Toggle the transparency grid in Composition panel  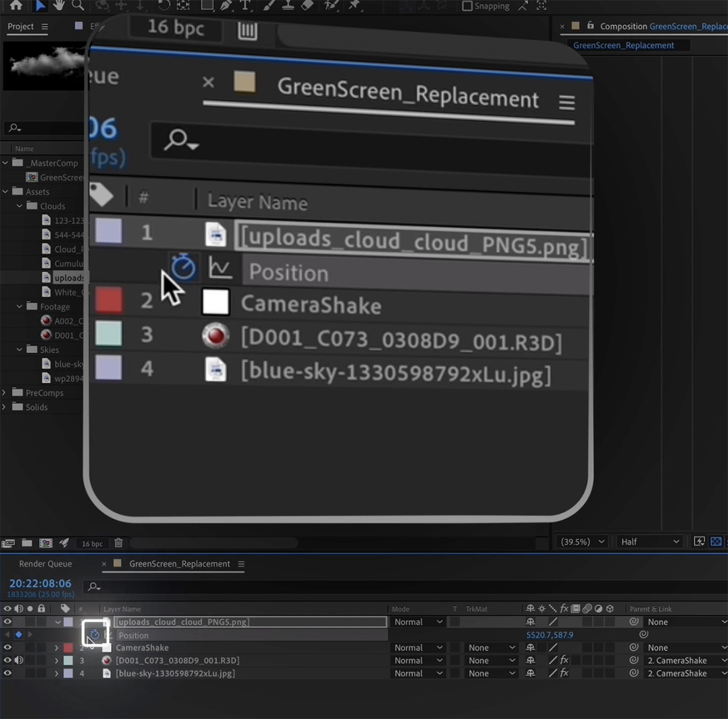(716, 541)
